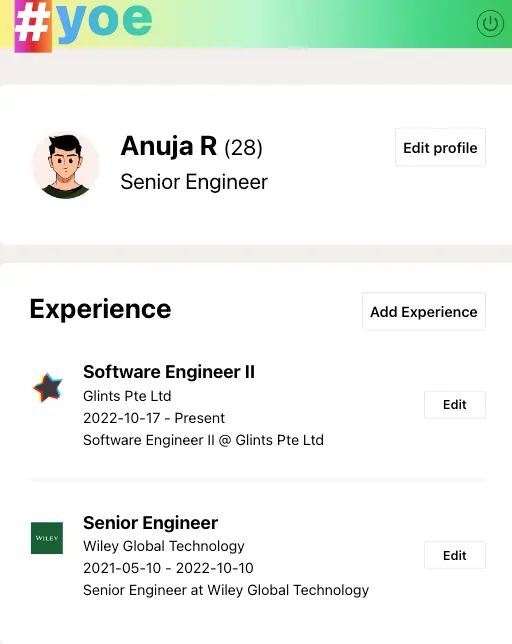Click the 2022-10-17 - Present date range
Screen dimensions: 512x644
154,418
